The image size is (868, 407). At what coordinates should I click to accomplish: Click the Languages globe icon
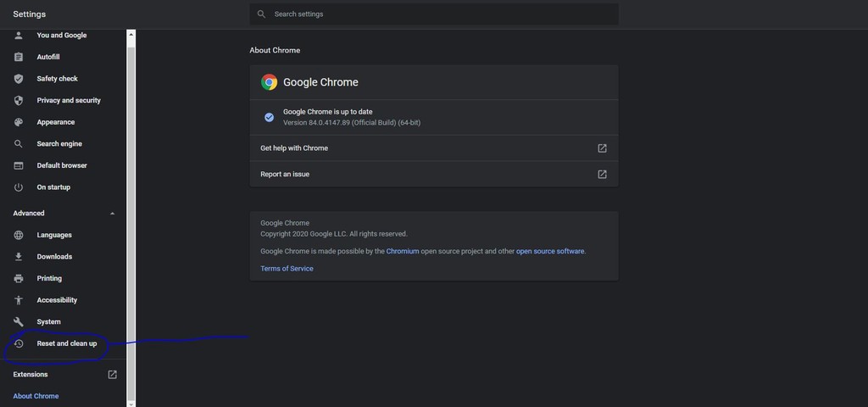click(19, 235)
